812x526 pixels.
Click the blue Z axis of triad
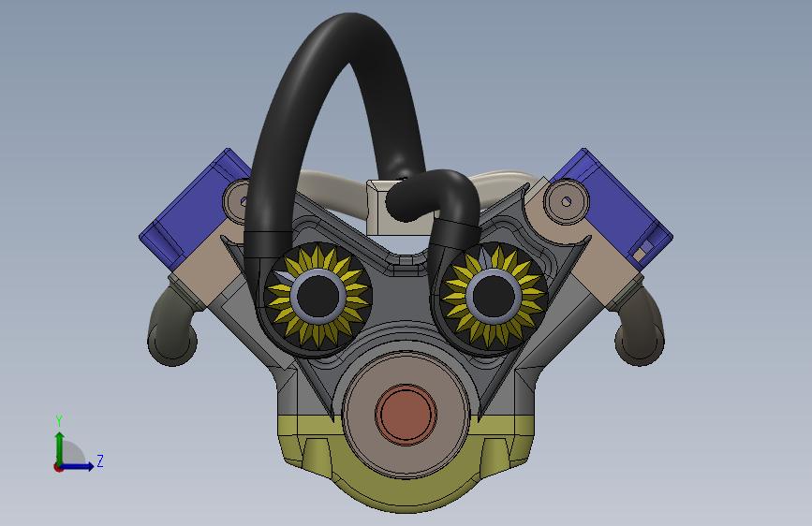(x=78, y=466)
